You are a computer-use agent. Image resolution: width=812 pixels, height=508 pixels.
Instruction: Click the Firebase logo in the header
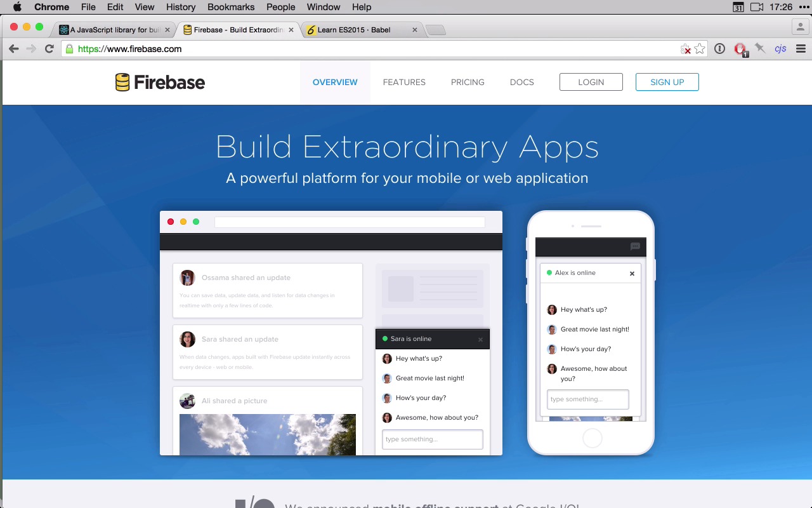click(160, 82)
